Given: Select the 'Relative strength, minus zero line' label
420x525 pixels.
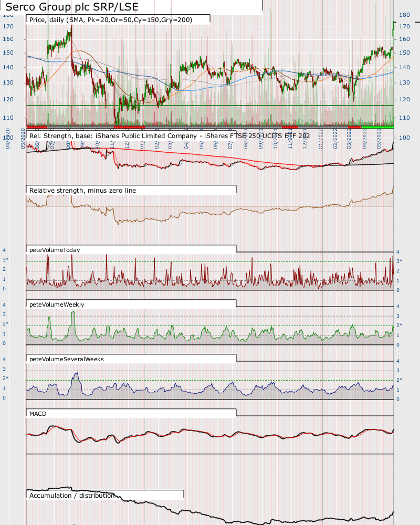Looking at the screenshot, I should (x=83, y=191).
